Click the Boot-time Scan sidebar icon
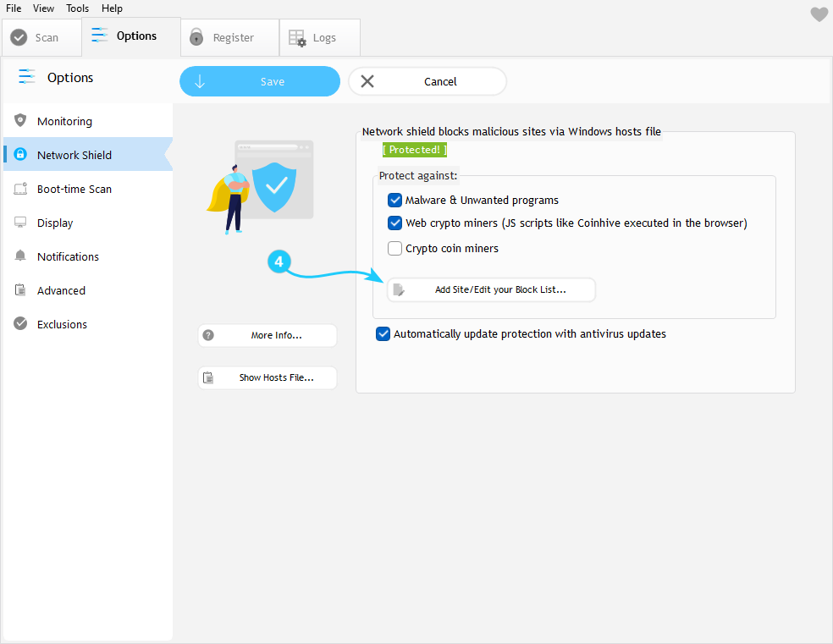Screen dimensions: 833x644 [x=20, y=189]
